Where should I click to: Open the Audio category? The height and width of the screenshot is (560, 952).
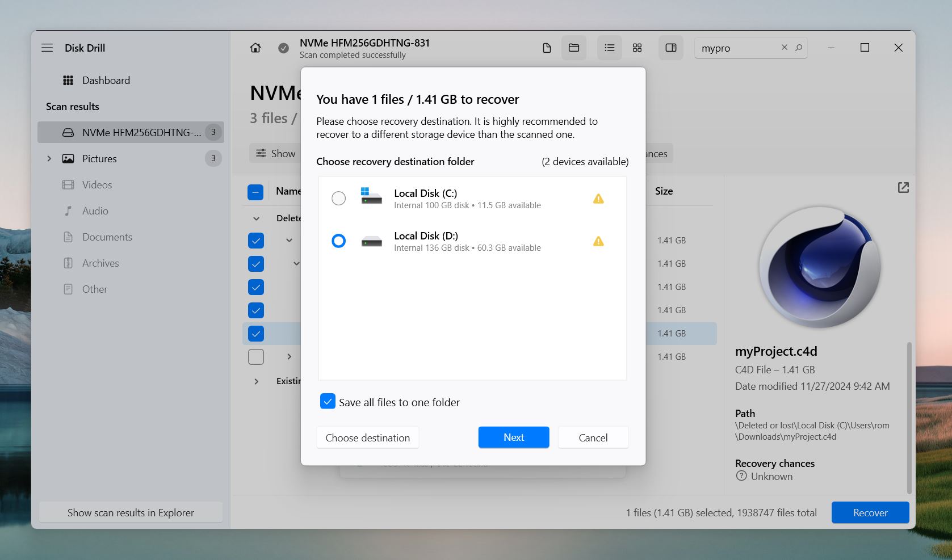pyautogui.click(x=95, y=211)
